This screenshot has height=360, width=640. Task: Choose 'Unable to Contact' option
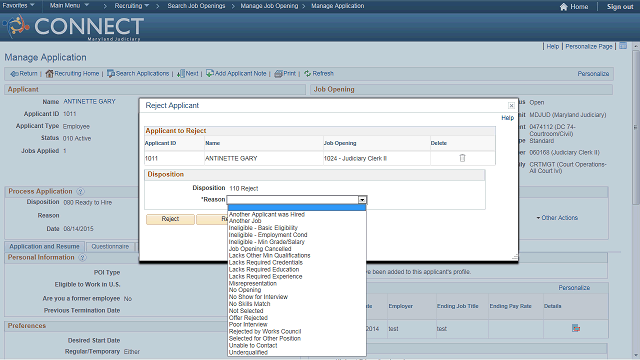click(253, 345)
